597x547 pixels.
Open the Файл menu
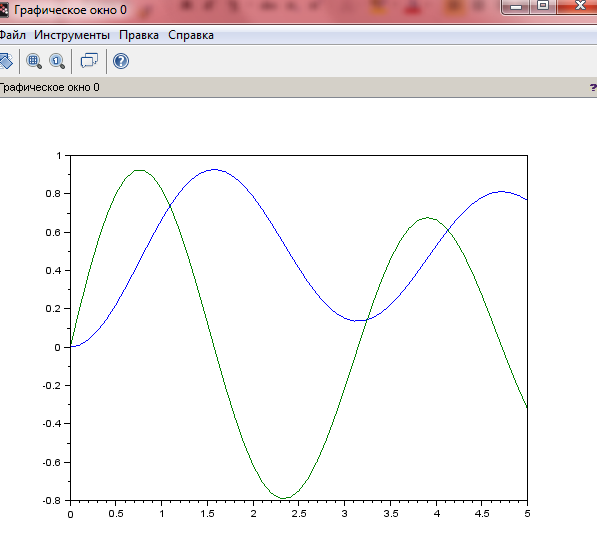(13, 35)
